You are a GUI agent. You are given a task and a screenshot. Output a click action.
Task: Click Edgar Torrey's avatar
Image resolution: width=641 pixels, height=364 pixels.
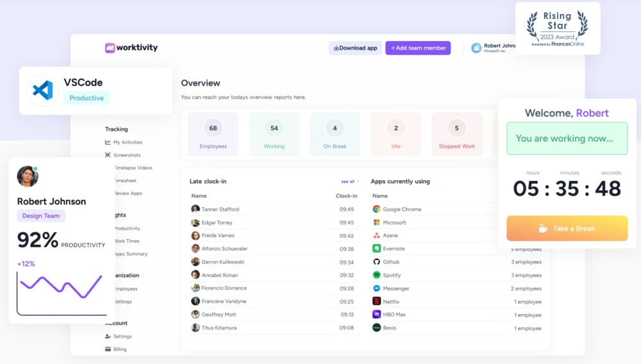click(196, 222)
